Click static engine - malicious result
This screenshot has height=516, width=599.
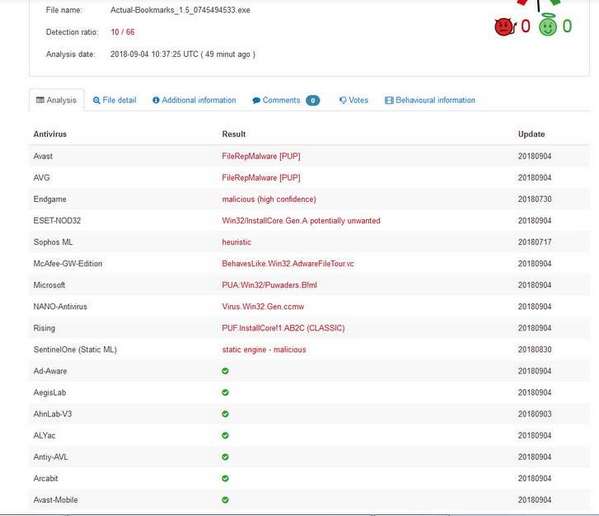tap(264, 349)
